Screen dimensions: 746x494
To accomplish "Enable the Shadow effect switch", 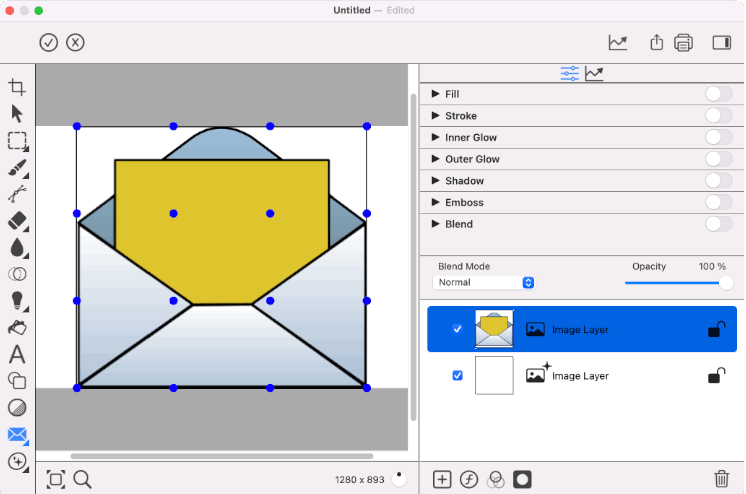I will click(x=719, y=181).
